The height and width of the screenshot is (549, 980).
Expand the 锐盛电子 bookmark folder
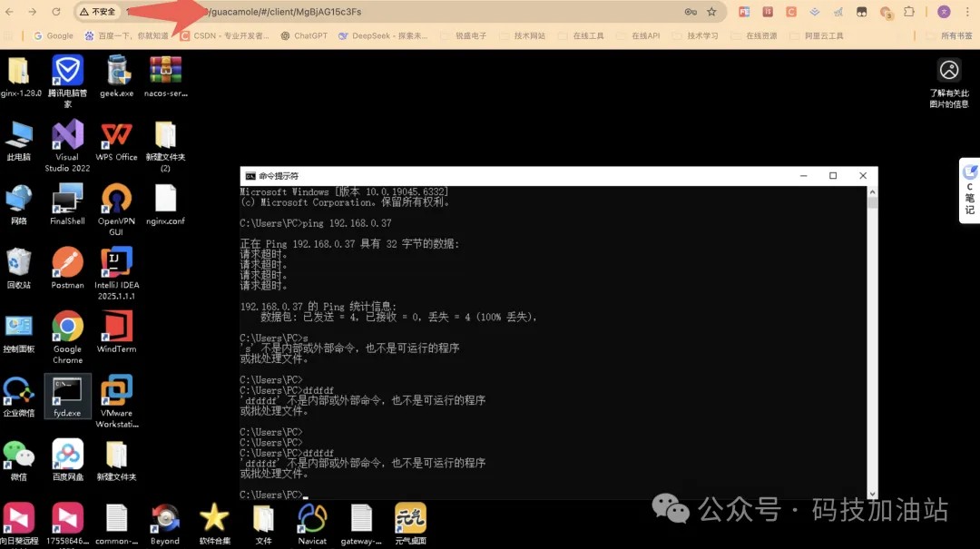pyautogui.click(x=464, y=35)
